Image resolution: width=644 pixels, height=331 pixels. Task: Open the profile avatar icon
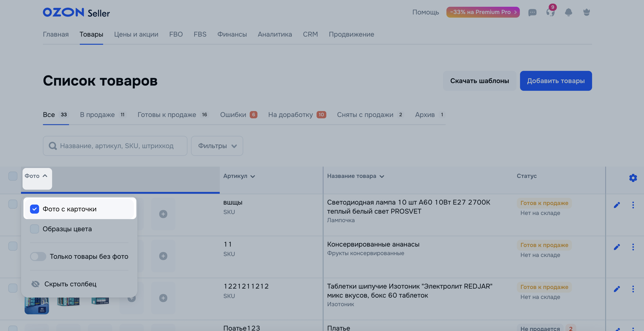[586, 12]
